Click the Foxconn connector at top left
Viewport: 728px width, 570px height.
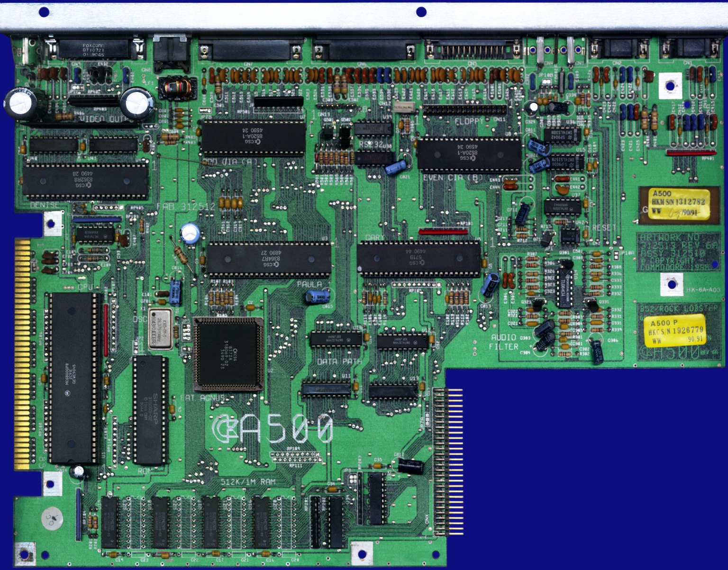[93, 49]
